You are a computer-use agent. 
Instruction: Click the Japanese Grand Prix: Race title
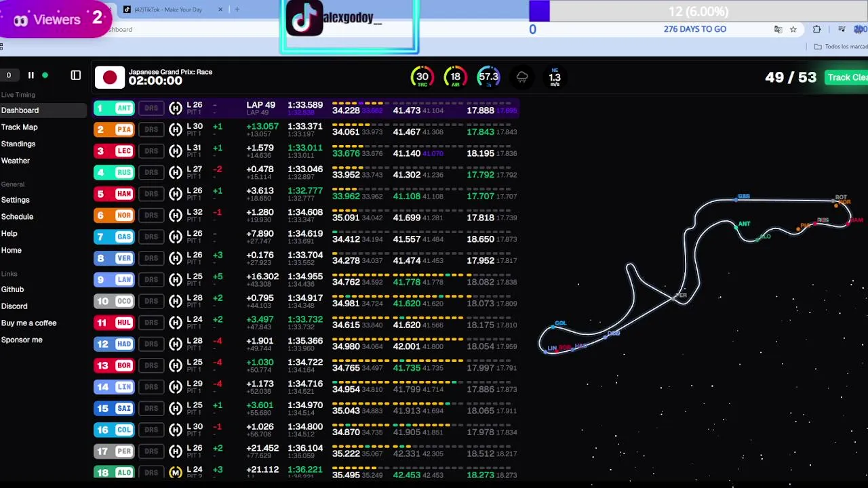(x=171, y=71)
